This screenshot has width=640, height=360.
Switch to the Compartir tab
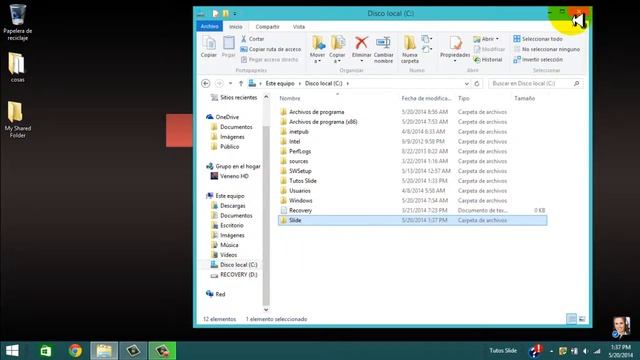(267, 27)
